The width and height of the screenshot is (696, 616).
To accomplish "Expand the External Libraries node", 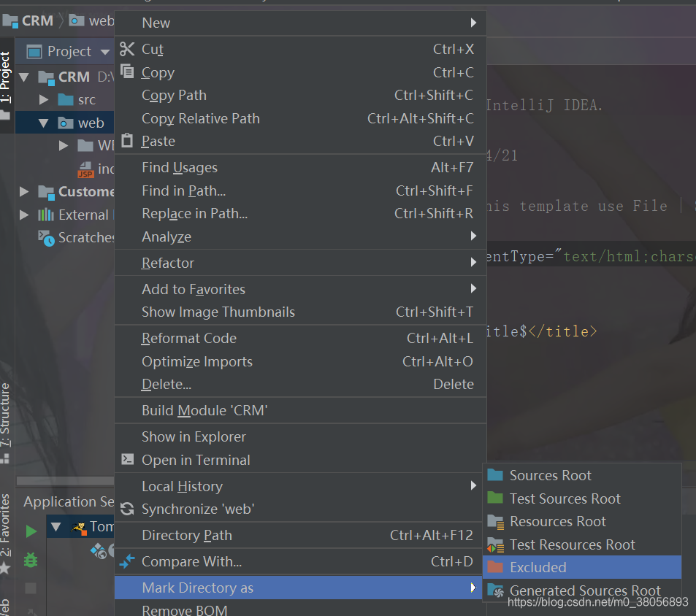I will point(24,215).
